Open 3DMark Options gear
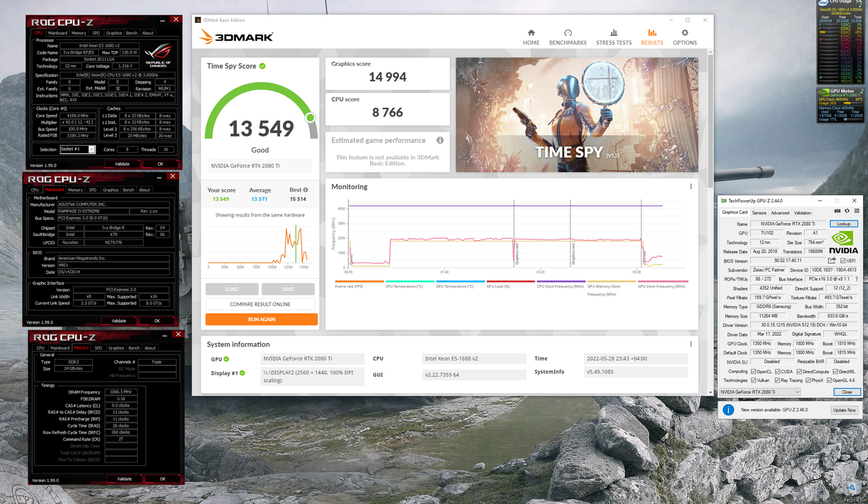 684,37
